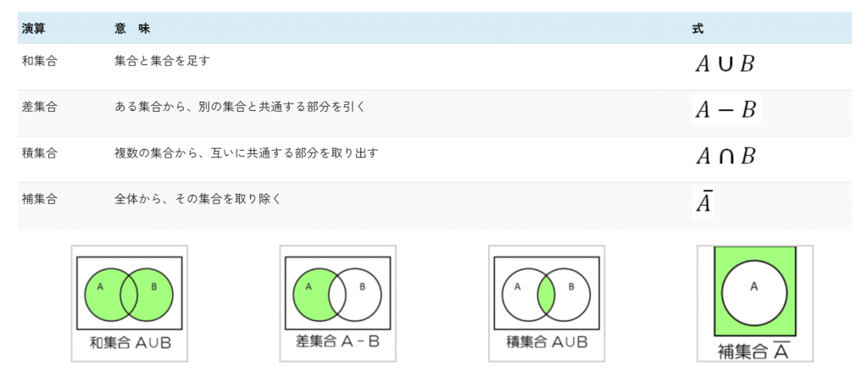868x382 pixels.
Task: Select the 差集合 row label
Action: pos(39,107)
